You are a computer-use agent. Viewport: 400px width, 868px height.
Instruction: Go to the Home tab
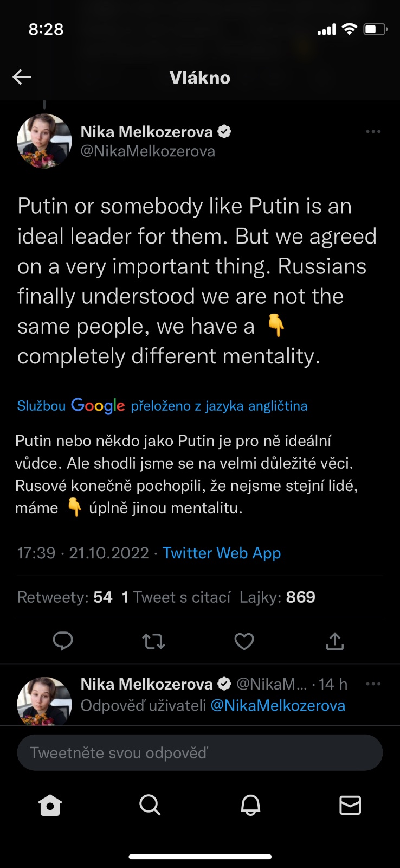pyautogui.click(x=50, y=806)
